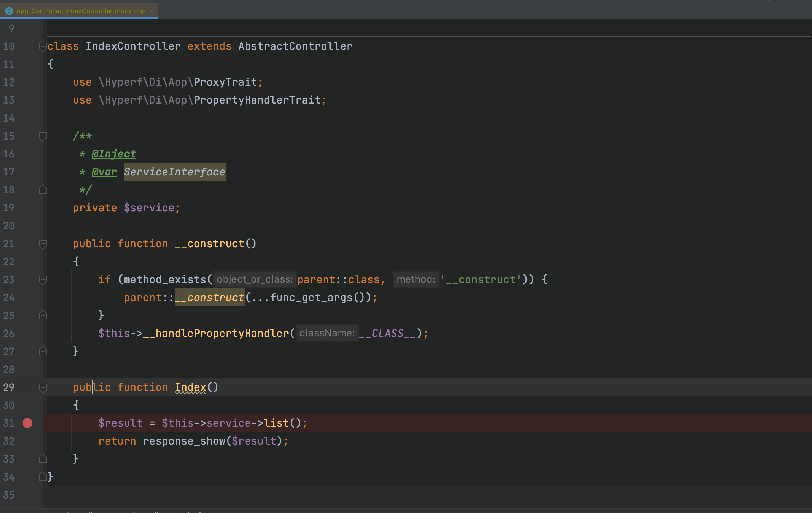Remove the breakpoint on line 31
Viewport: 812px width, 513px height.
(27, 423)
